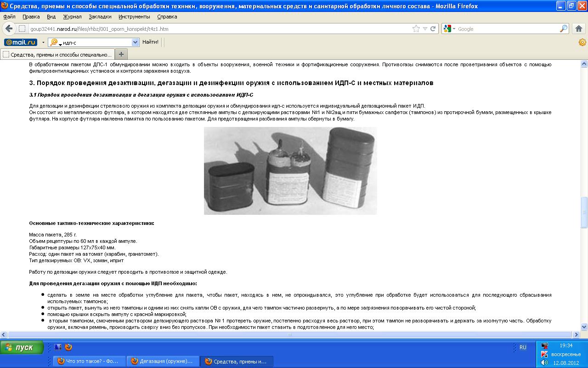
Task: Click the photo of ИДП degassing packets
Action: coord(290,171)
